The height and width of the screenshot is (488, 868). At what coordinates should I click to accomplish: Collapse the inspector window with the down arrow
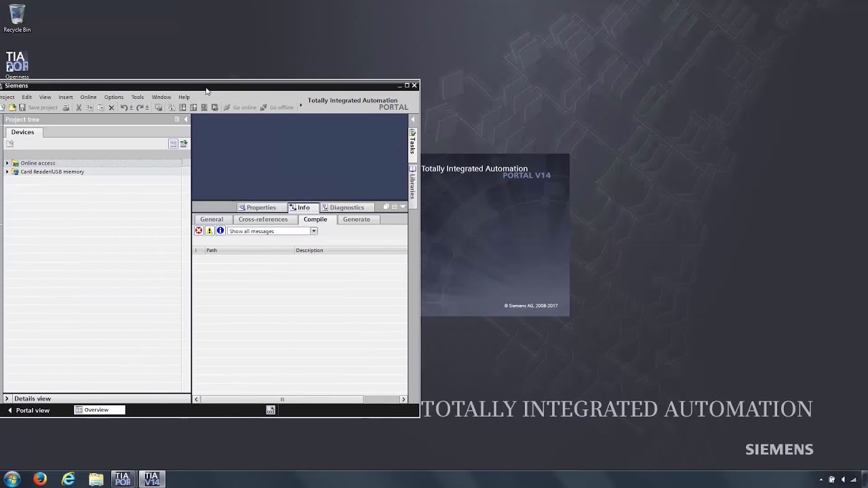403,207
